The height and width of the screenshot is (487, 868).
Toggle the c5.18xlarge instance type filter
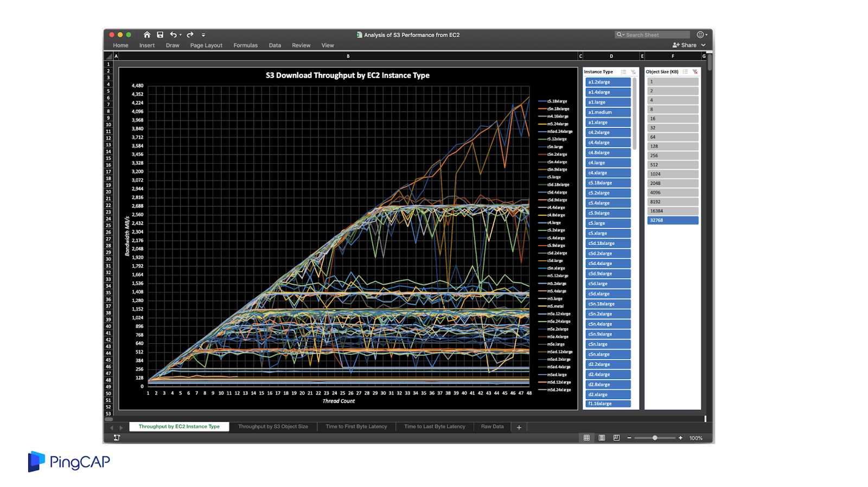tap(608, 183)
